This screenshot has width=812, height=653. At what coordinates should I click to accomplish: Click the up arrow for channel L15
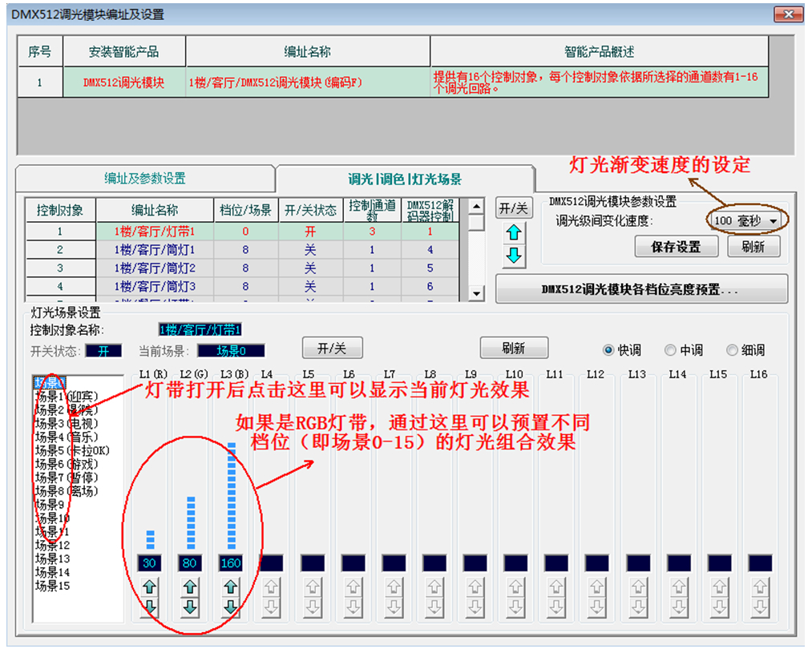pos(719,587)
